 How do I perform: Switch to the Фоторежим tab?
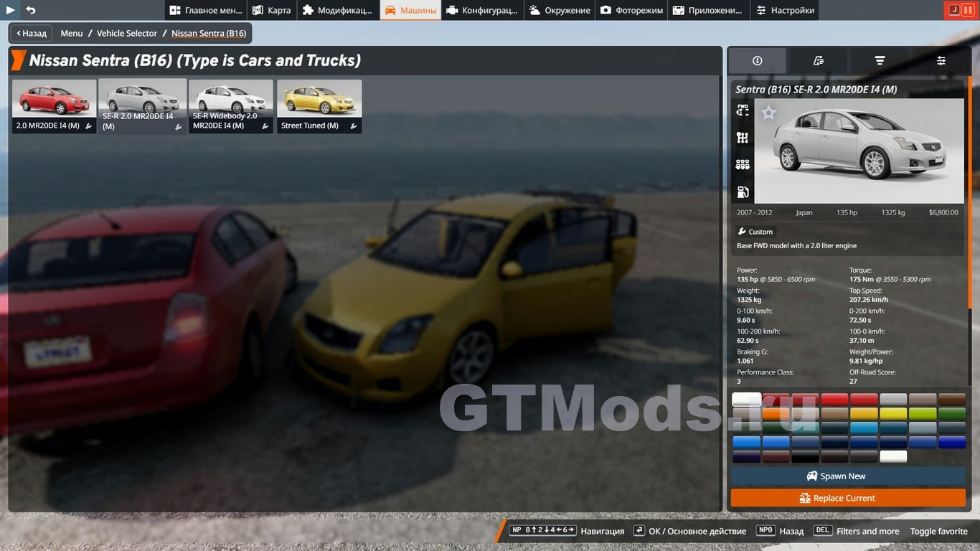[631, 10]
